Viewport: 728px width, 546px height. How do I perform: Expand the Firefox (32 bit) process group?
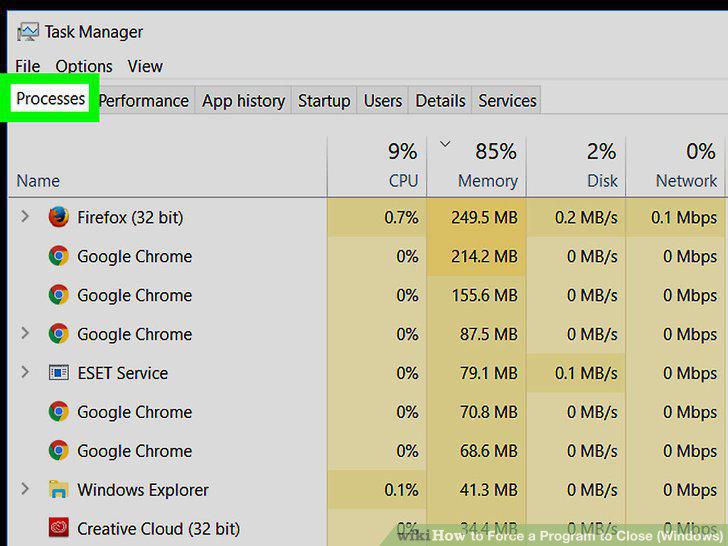tap(25, 216)
